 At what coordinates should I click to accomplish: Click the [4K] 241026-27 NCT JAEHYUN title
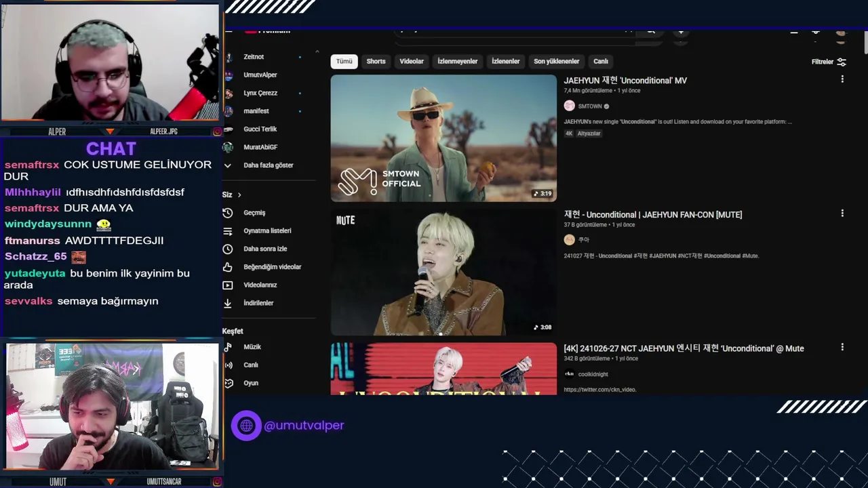(684, 348)
